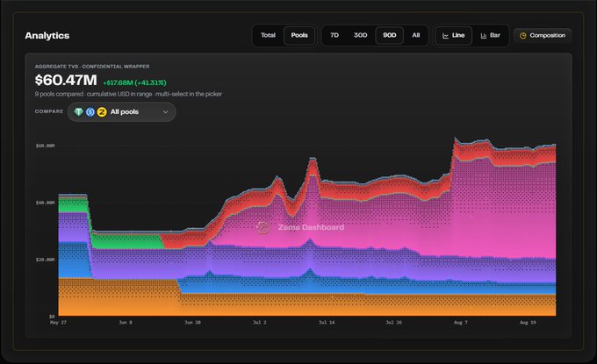The height and width of the screenshot is (364, 597).
Task: Open the All pools compare dropdown
Action: (121, 111)
